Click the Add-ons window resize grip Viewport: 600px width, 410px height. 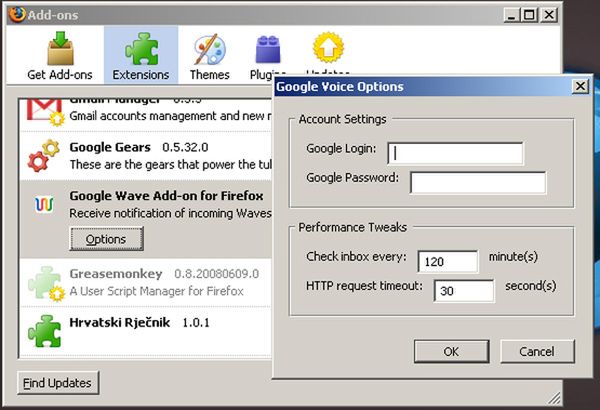[x=554, y=398]
